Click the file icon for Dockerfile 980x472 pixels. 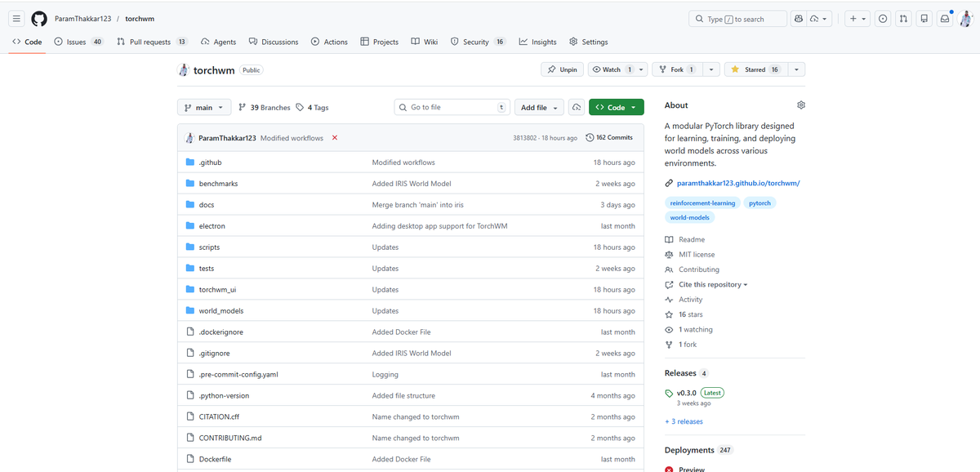190,459
